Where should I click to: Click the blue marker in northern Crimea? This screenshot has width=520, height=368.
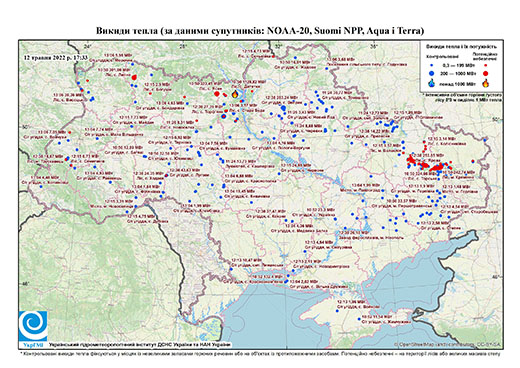(x=337, y=311)
